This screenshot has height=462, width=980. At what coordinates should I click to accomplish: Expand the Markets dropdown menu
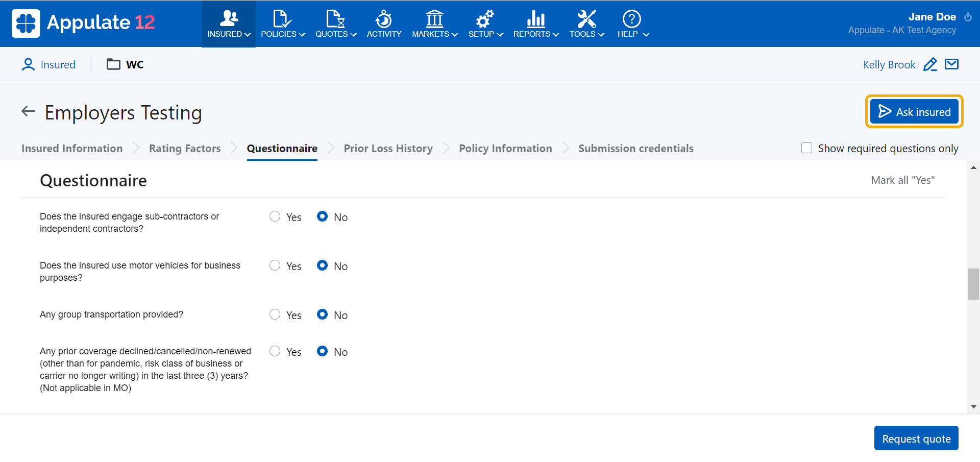434,24
